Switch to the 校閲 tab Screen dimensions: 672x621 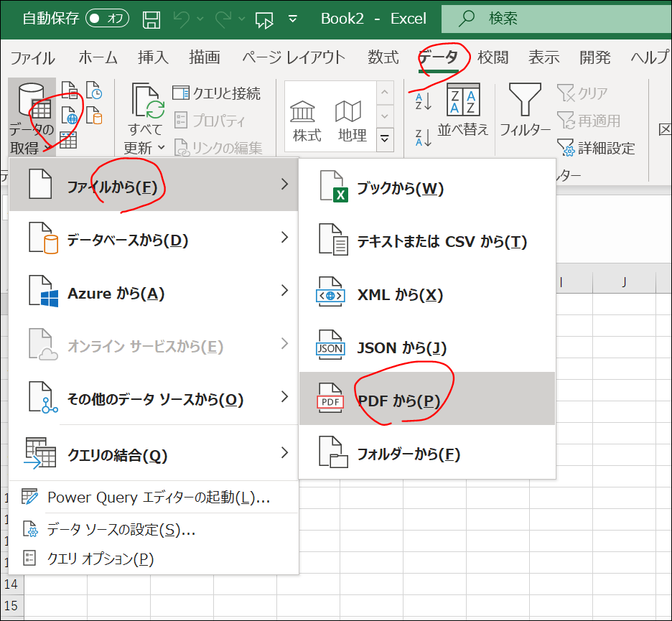(493, 57)
